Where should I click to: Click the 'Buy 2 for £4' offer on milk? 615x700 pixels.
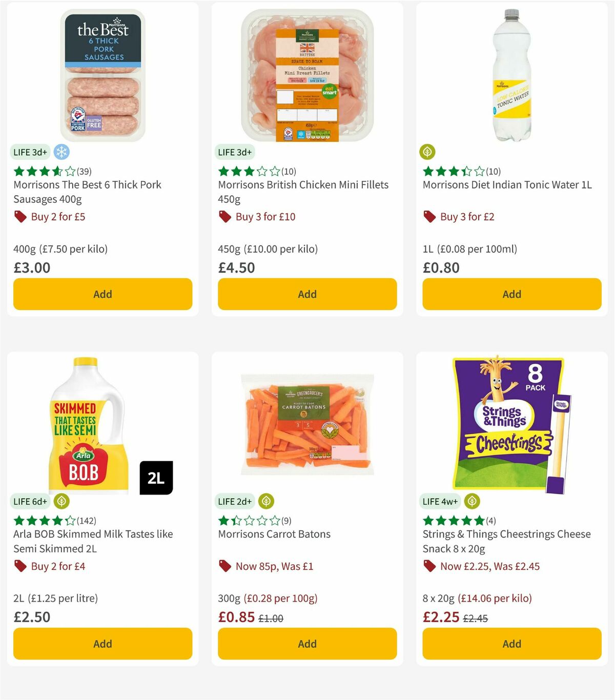tap(58, 566)
